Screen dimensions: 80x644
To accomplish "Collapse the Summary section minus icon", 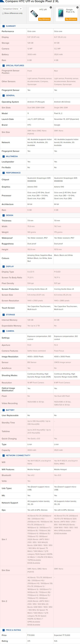I will pos(4,26).
